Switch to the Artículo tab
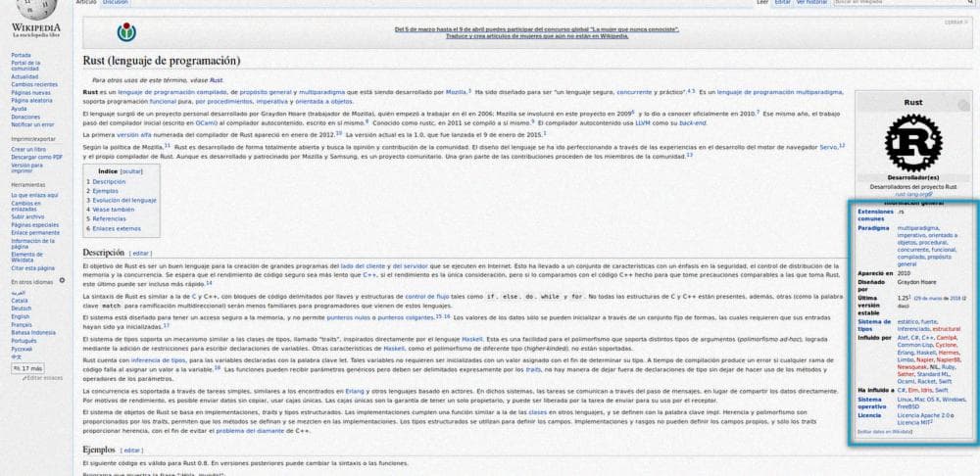Viewport: 980px width, 476px height. click(86, 3)
